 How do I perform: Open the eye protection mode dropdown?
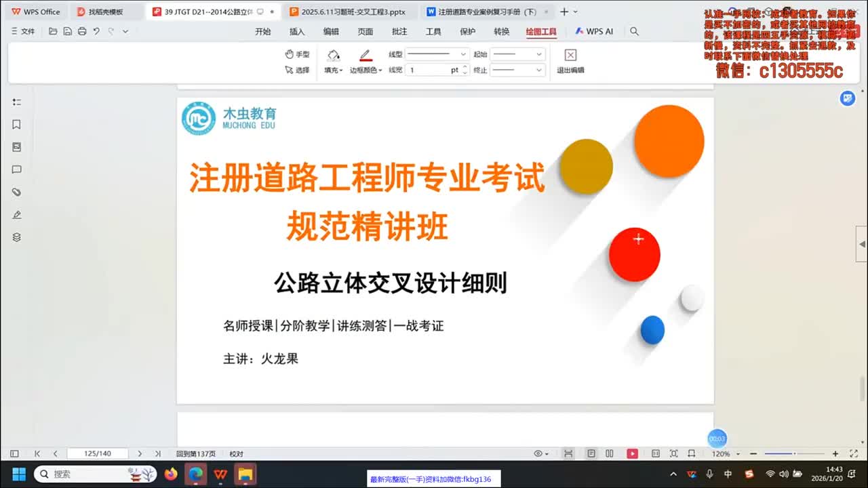coord(541,453)
